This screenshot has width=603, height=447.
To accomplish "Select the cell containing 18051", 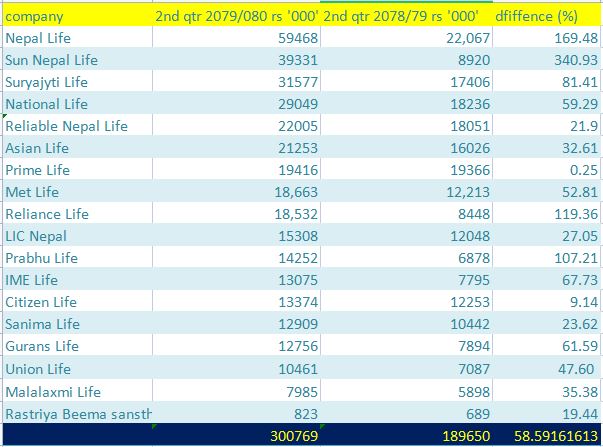I will 406,125.
